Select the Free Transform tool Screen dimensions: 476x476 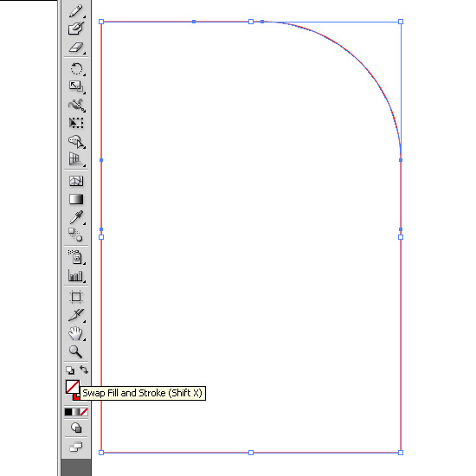[x=76, y=123]
